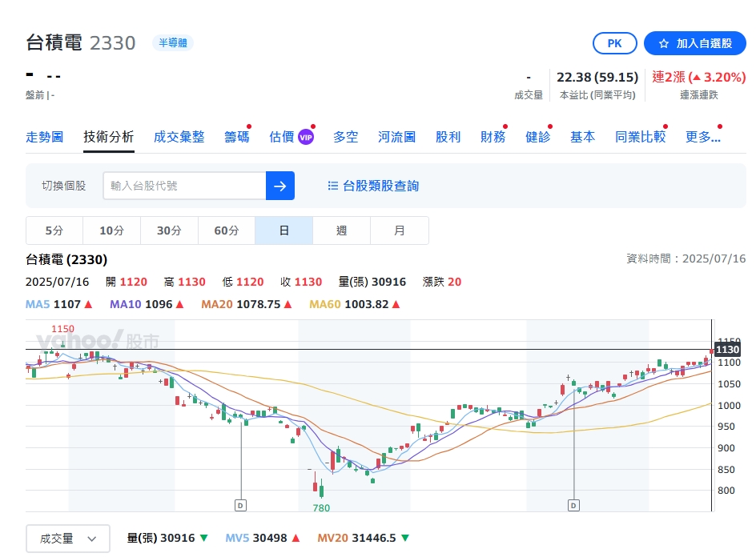Select 30分 chart interval
Viewport: 756px width, 557px height.
(x=169, y=230)
